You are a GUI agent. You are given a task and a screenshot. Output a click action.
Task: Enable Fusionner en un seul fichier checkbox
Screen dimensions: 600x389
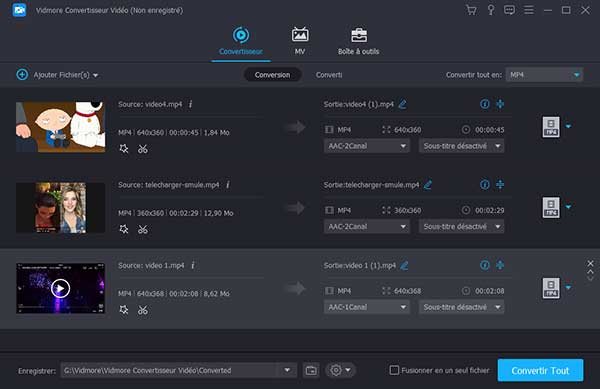394,370
